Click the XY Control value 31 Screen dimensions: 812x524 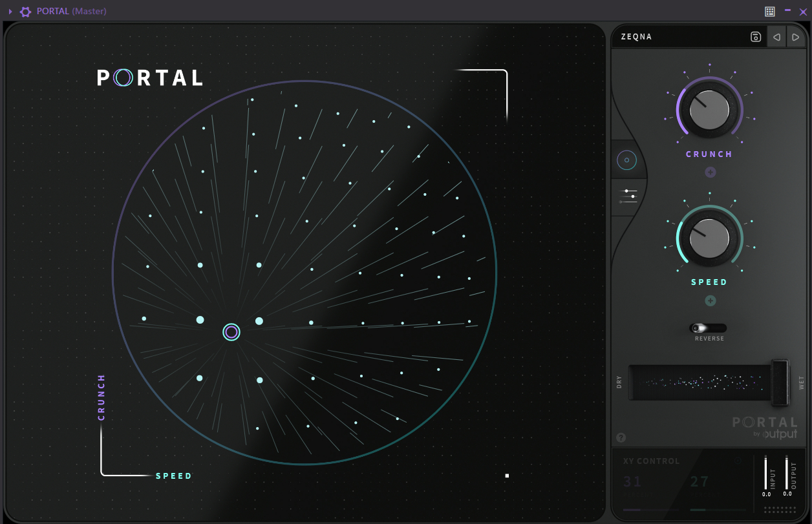(x=632, y=481)
